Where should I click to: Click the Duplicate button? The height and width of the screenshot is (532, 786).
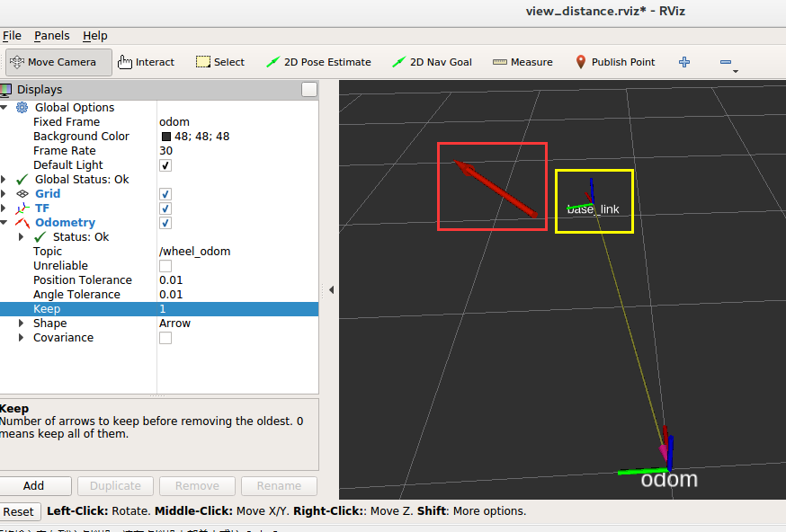pos(115,486)
